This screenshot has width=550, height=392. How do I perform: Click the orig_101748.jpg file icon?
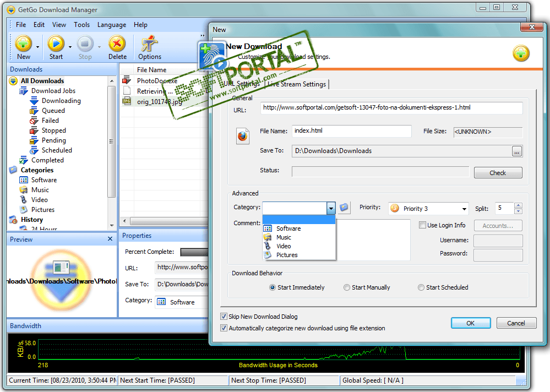point(127,102)
